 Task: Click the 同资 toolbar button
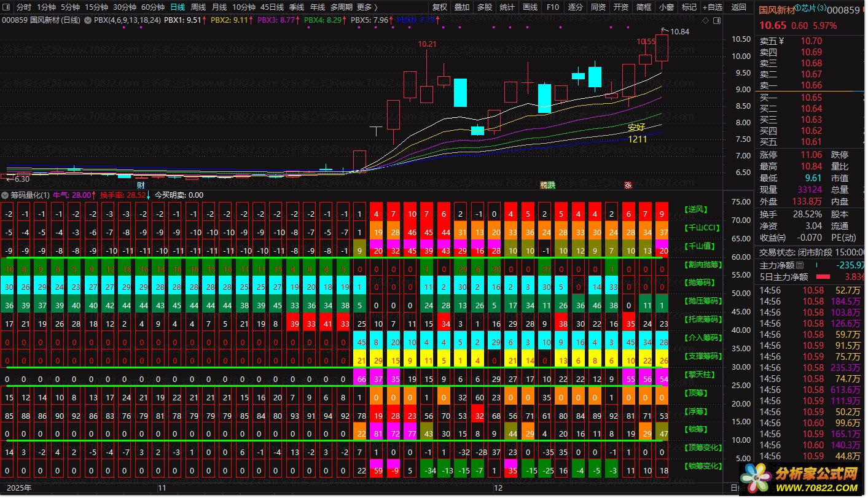coord(598,7)
